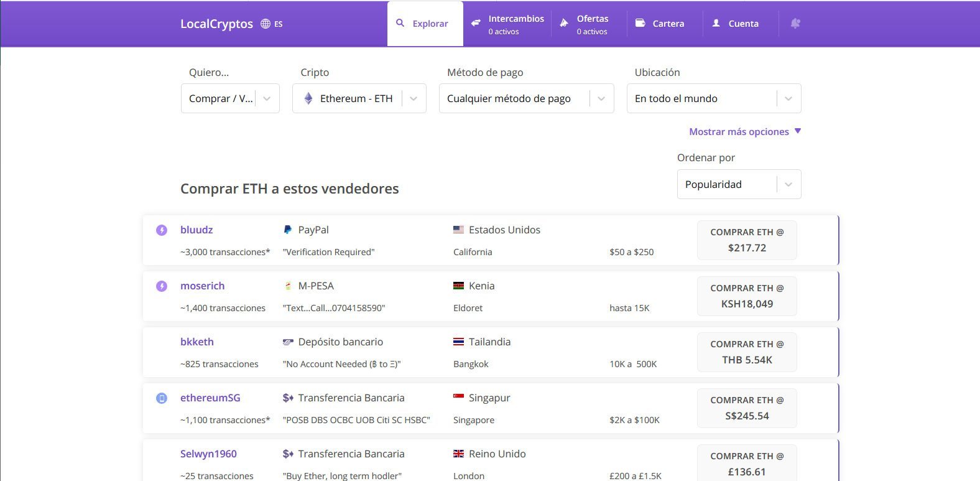Open seller bluudz profile
980x481 pixels.
click(x=196, y=230)
